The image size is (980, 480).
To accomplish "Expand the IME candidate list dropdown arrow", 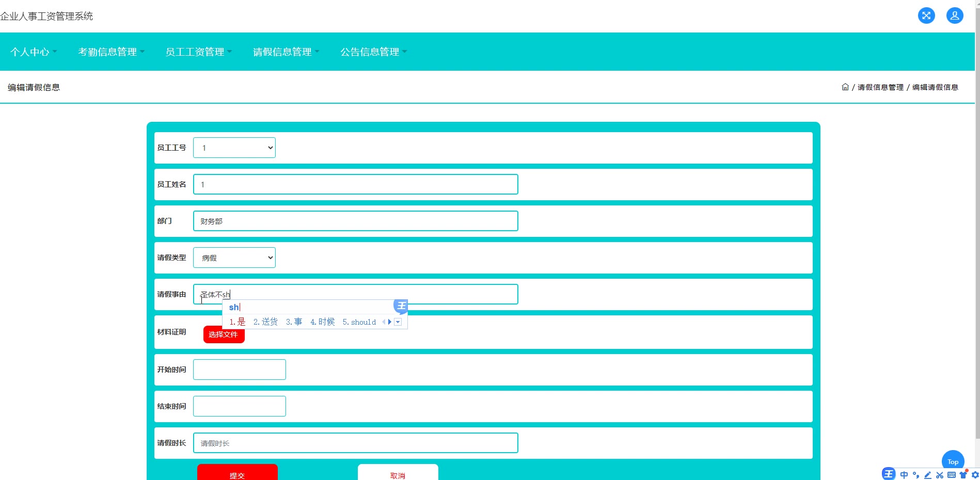I will [398, 322].
